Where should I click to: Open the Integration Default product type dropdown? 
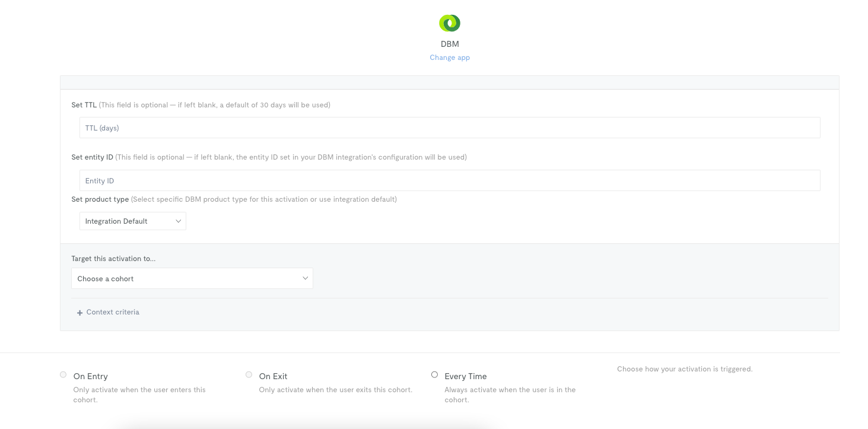(133, 221)
